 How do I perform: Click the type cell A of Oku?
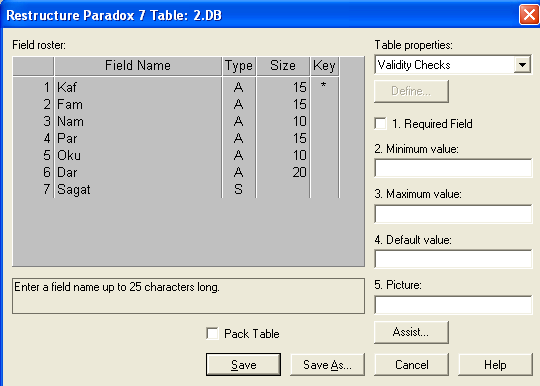click(x=239, y=155)
